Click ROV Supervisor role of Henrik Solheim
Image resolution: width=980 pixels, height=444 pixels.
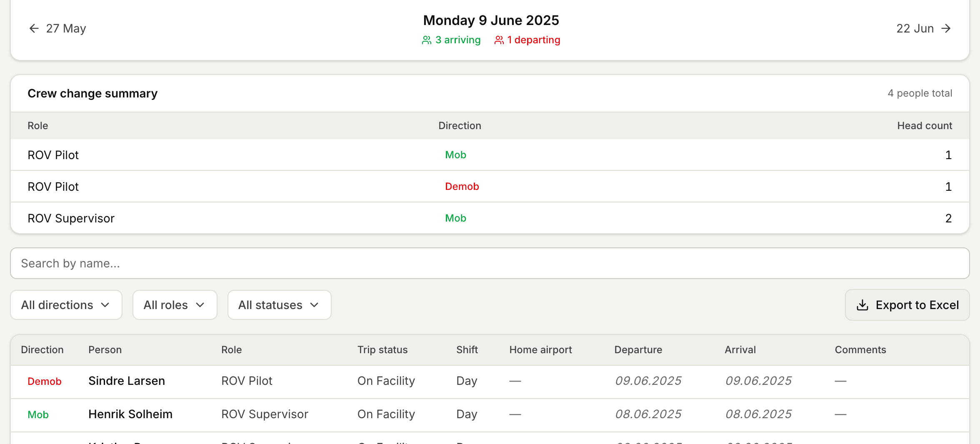[x=265, y=414]
